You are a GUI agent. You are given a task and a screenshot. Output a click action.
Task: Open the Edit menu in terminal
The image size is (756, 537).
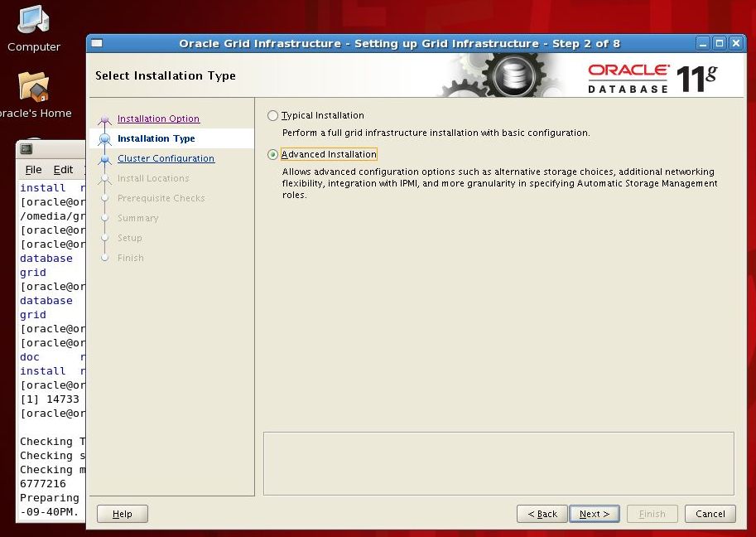pos(63,170)
